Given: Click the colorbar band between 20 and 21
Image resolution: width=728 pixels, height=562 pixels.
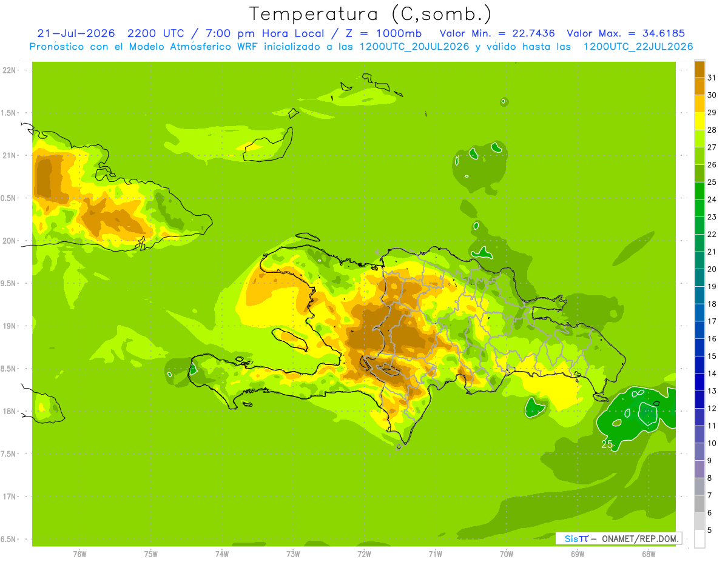Looking at the screenshot, I should 699,260.
